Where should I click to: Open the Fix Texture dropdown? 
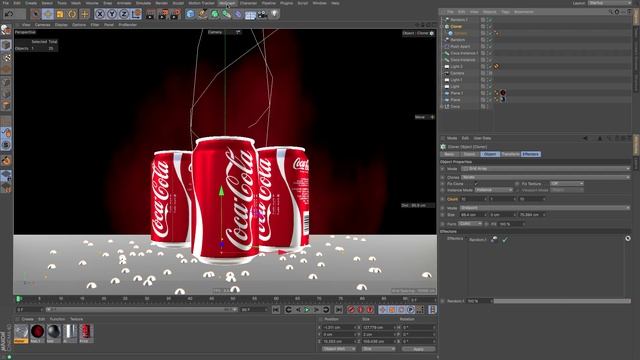[567, 184]
